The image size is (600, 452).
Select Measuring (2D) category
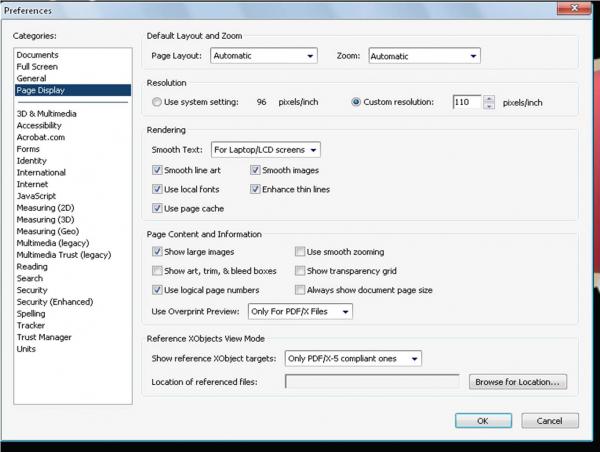pos(45,208)
